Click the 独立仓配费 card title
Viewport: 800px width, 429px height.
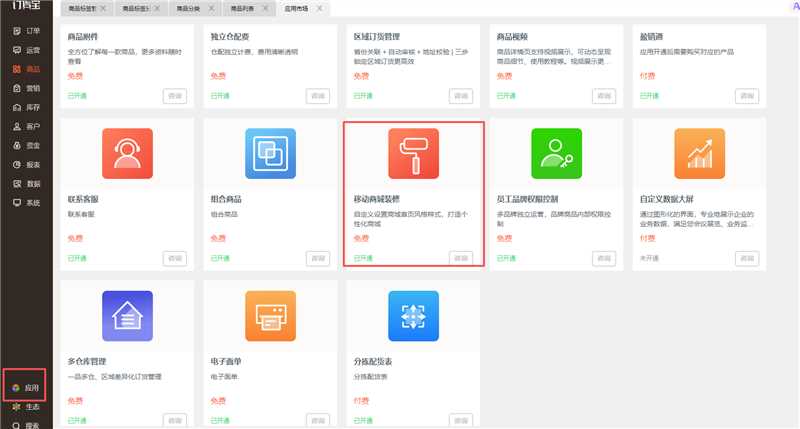230,37
